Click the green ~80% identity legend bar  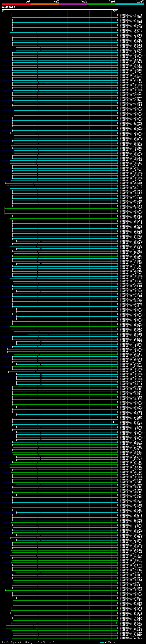coord(101,4)
